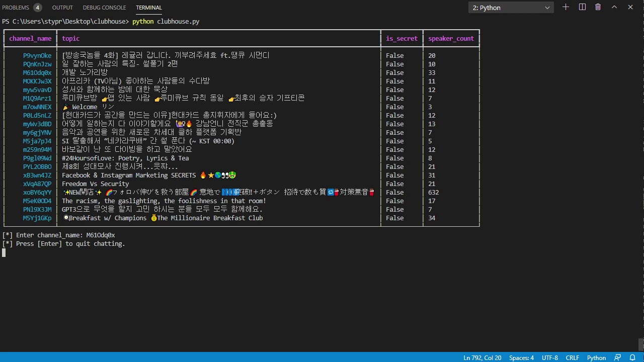The width and height of the screenshot is (644, 362).
Task: Change end of line sequence CRLF
Action: 573,357
